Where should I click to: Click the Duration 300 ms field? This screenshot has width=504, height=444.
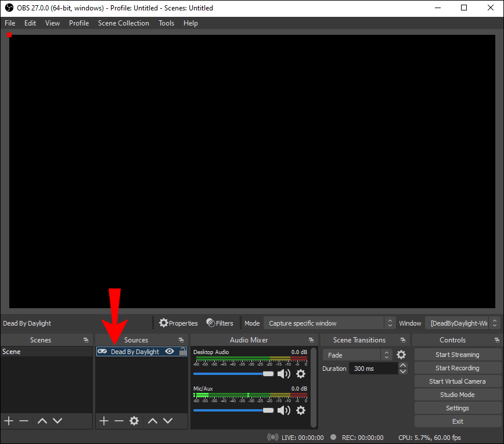[x=373, y=369]
